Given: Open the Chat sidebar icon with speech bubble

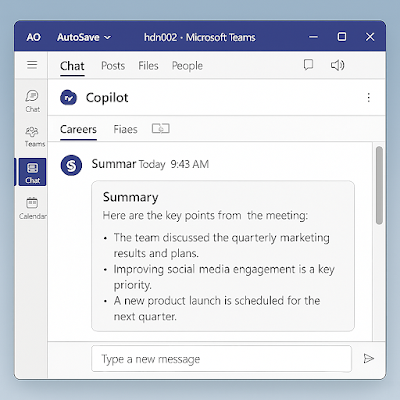Looking at the screenshot, I should coord(32,101).
